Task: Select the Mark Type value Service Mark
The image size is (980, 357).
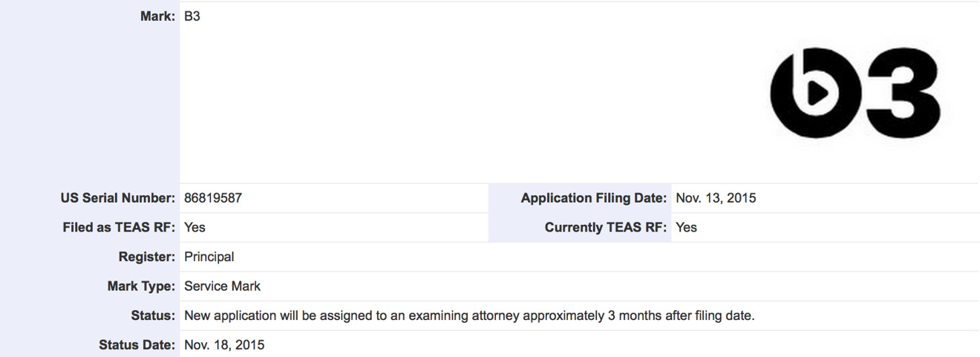Action: [x=223, y=286]
